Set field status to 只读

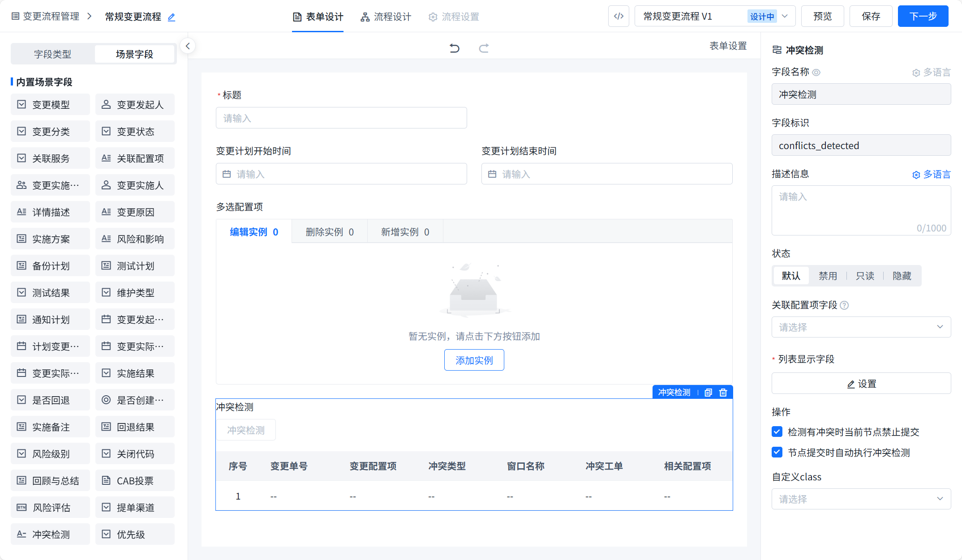tap(865, 276)
